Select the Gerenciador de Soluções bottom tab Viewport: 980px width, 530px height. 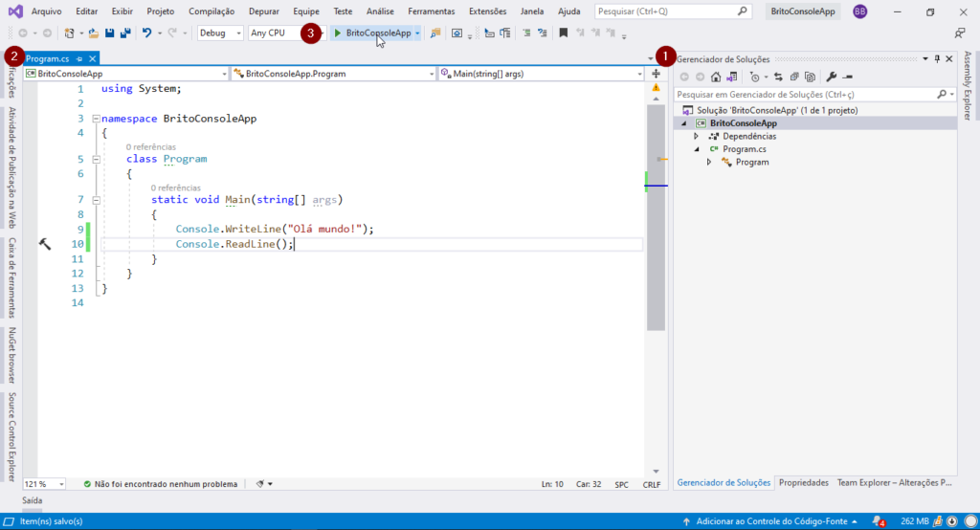pos(724,482)
